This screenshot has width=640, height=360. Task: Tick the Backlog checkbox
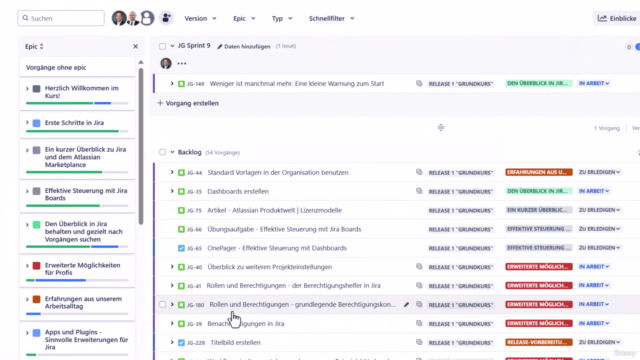coord(162,152)
